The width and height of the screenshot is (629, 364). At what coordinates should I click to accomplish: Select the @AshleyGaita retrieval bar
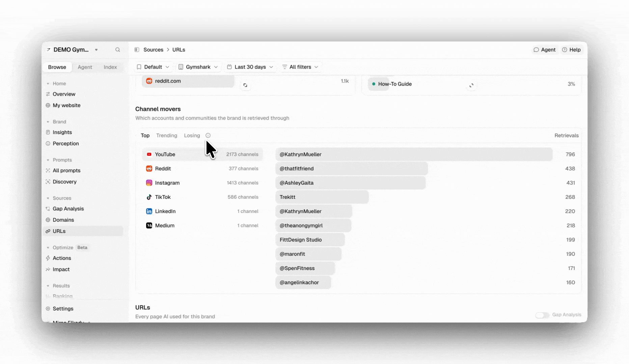point(351,183)
